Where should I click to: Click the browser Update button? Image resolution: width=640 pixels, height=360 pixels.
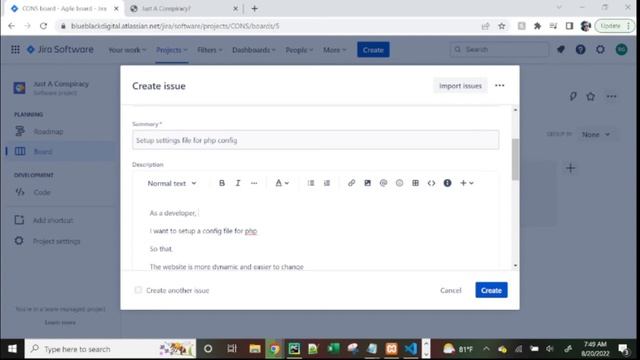pos(614,26)
